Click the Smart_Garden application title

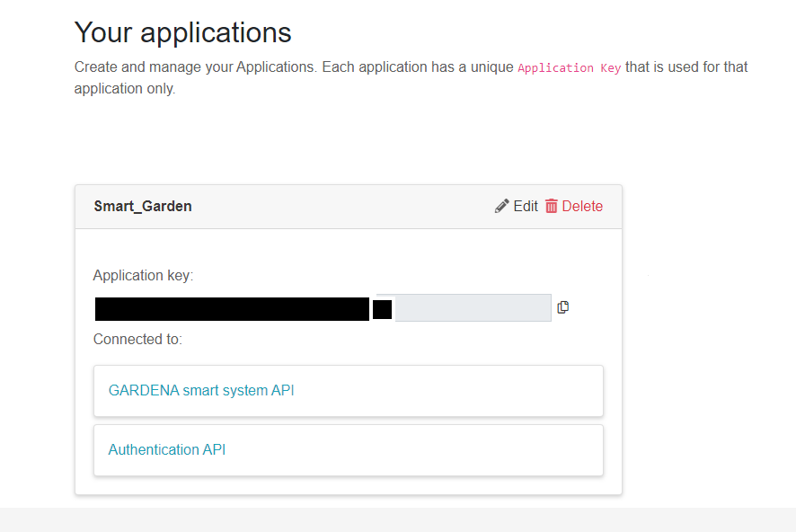click(x=143, y=206)
